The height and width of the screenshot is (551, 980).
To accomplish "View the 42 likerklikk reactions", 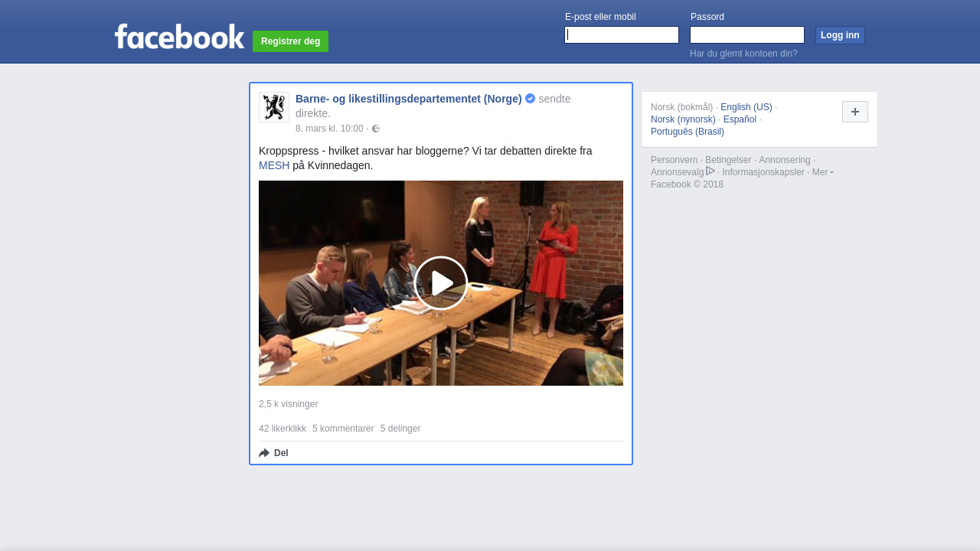I will 283,429.
